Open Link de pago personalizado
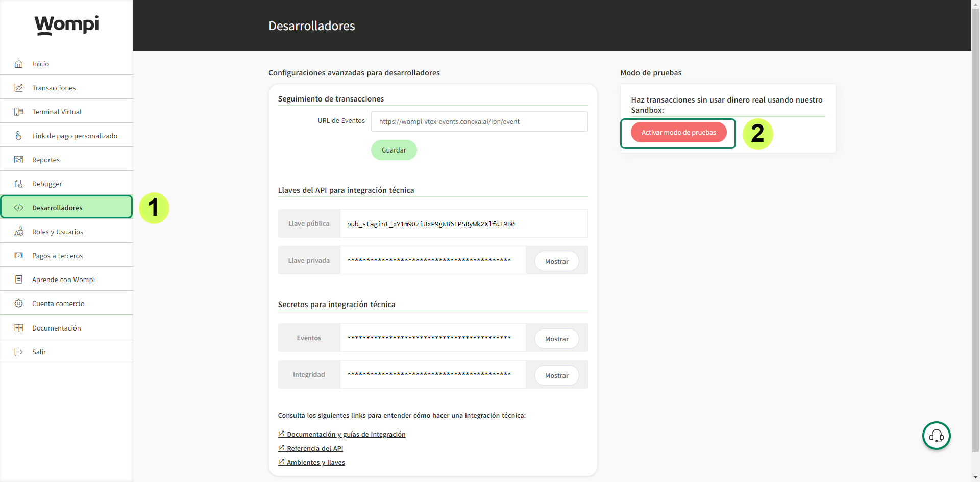 pos(75,136)
